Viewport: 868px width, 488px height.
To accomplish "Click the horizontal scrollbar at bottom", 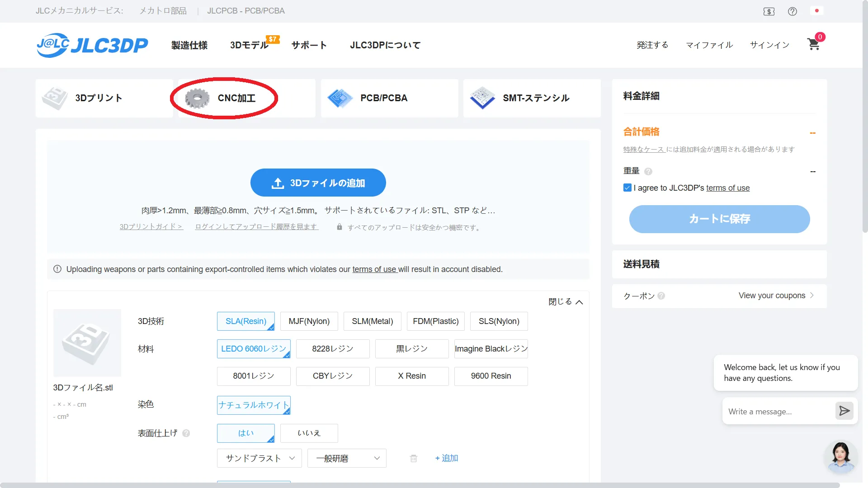I will [x=420, y=485].
